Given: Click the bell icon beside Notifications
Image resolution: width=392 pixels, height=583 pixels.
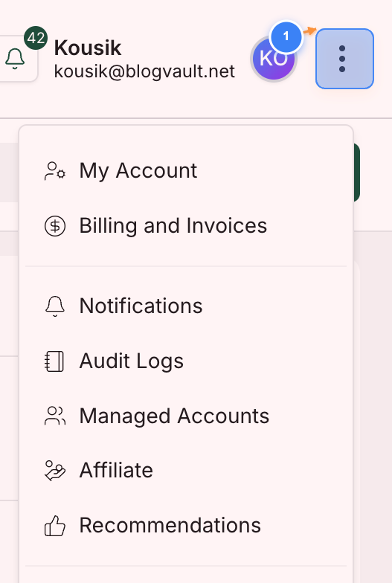Looking at the screenshot, I should (x=55, y=306).
